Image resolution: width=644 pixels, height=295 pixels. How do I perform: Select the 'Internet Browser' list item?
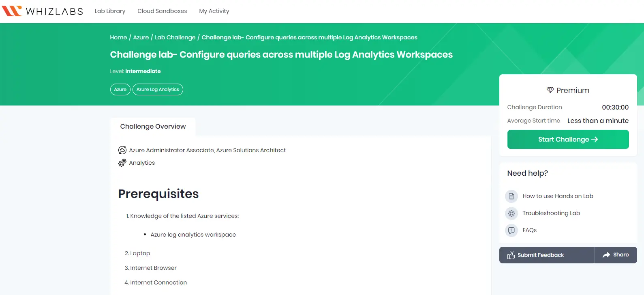coord(153,268)
